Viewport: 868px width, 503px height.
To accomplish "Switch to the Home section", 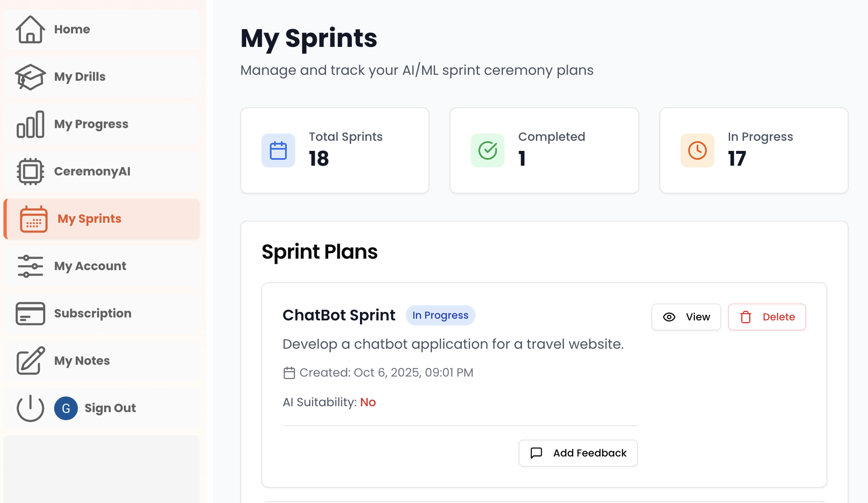I will [72, 29].
